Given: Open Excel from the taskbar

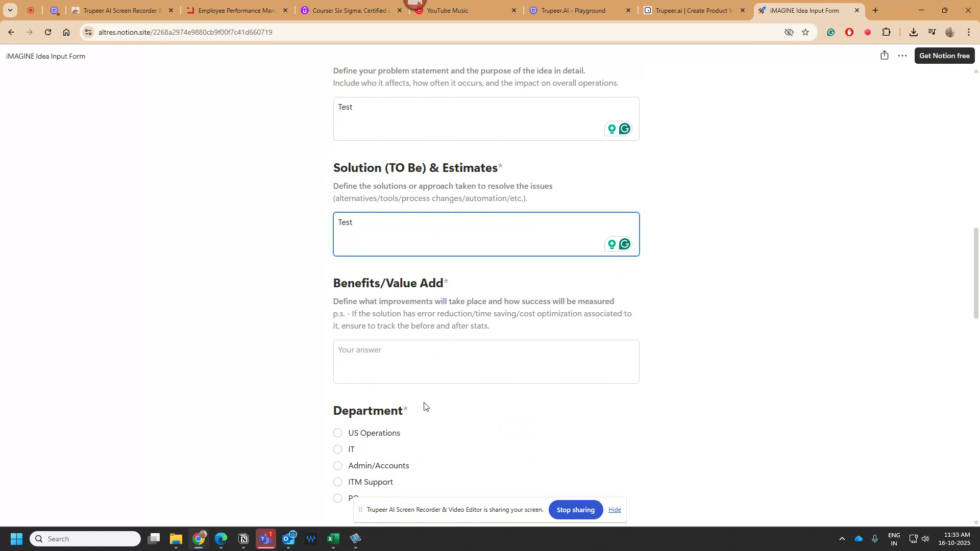Looking at the screenshot, I should pos(333,538).
